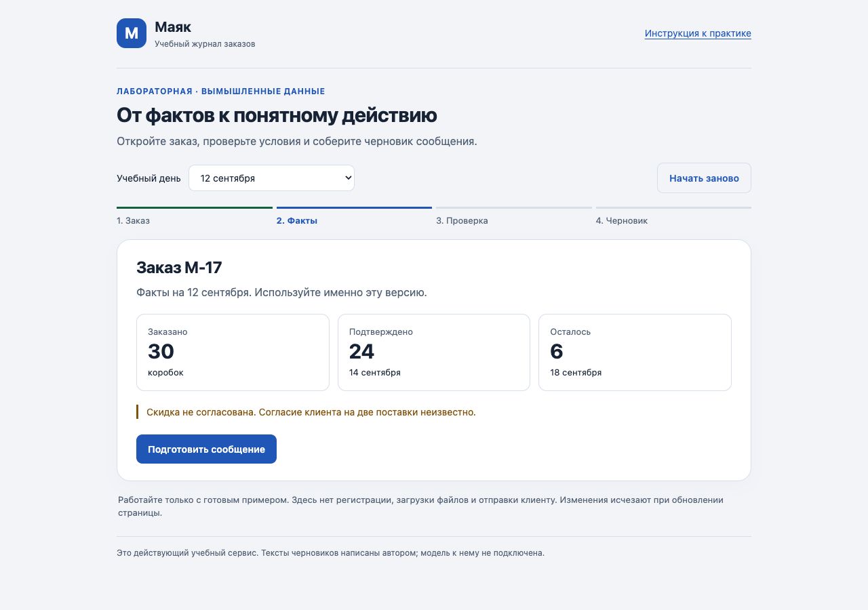Click the blue Маяк logo icon

tap(132, 33)
